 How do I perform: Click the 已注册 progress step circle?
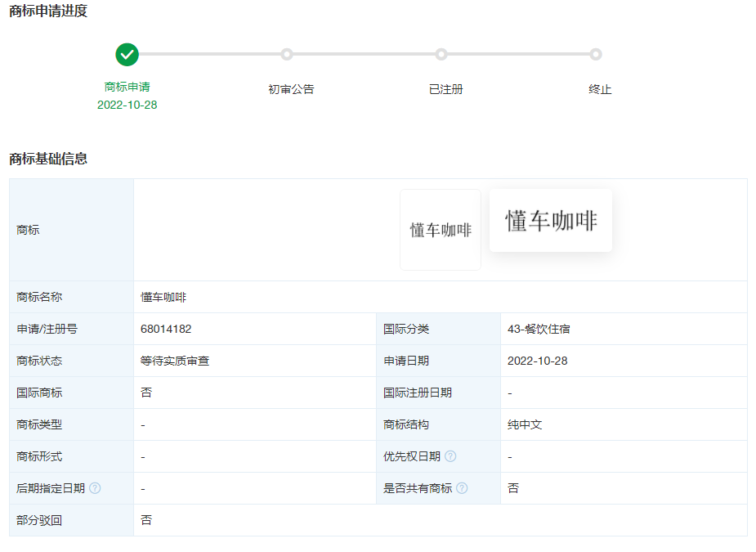pos(441,55)
